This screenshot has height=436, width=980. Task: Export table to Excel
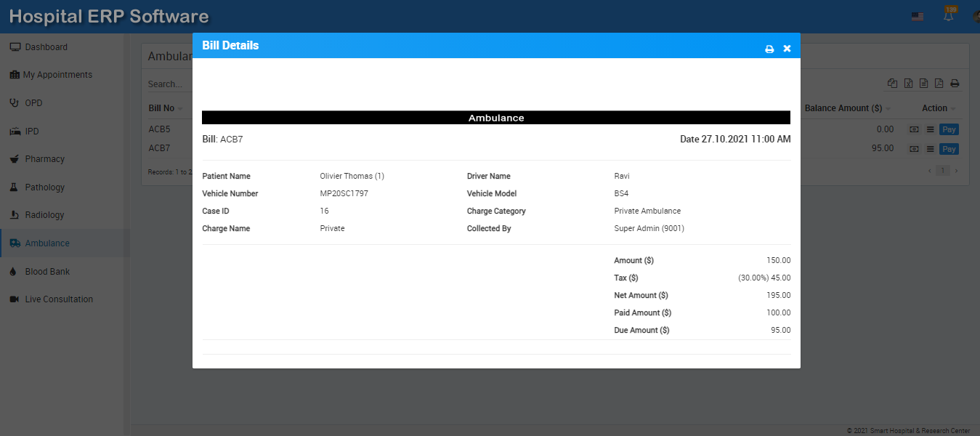coord(908,84)
